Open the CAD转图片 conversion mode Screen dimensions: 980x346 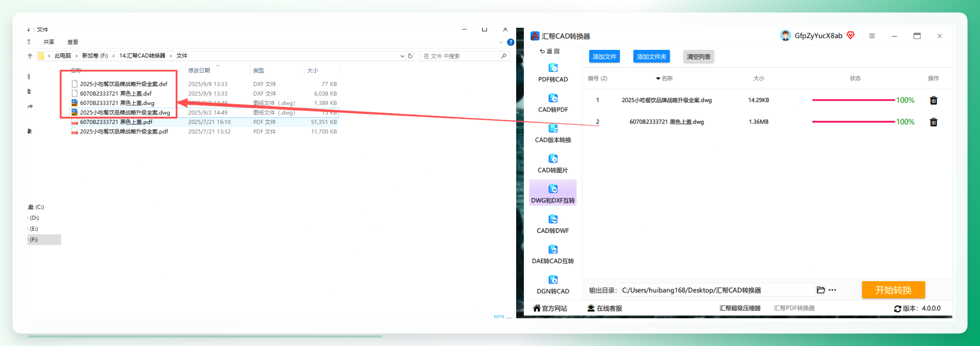point(553,164)
